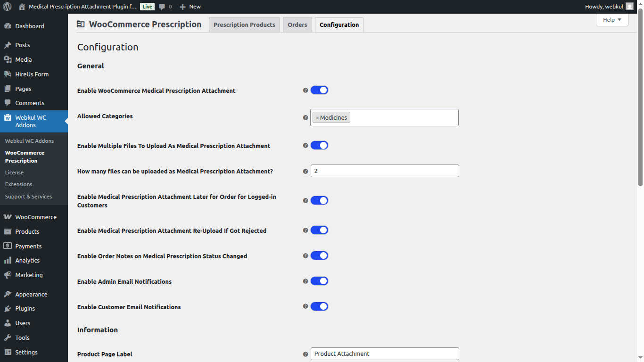This screenshot has height=362, width=644.
Task: Open the License page from sidebar
Action: pyautogui.click(x=14, y=172)
